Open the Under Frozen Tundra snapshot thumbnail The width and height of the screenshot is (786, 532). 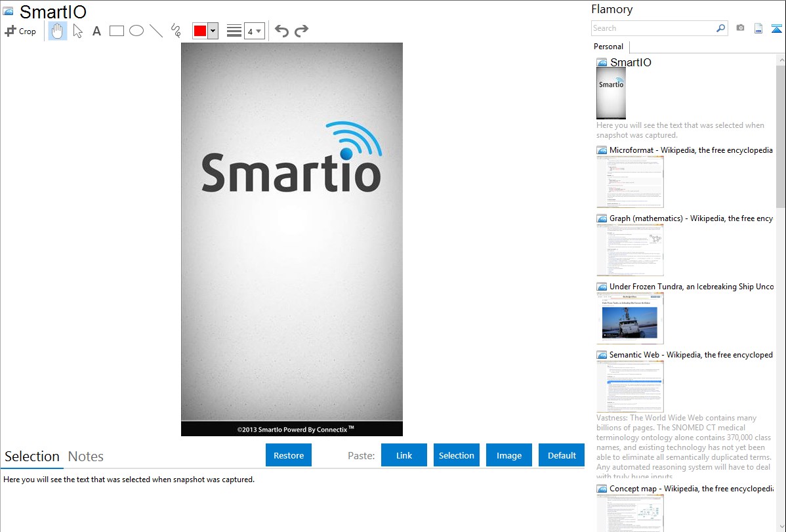[x=630, y=318]
